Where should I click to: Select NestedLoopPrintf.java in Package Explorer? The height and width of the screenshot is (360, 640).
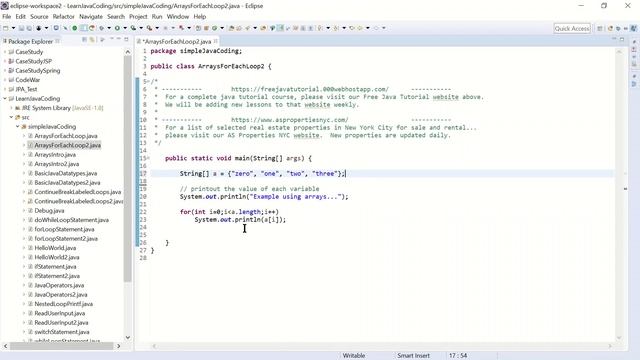coord(64,304)
